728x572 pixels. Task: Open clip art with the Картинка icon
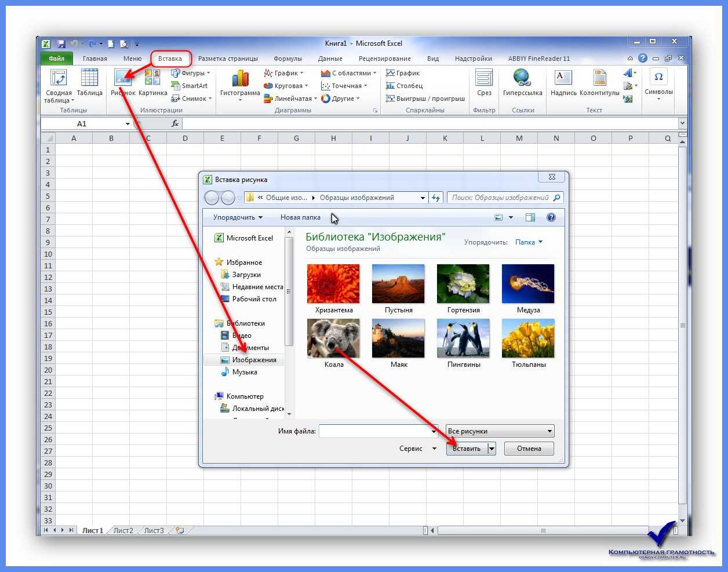(152, 78)
